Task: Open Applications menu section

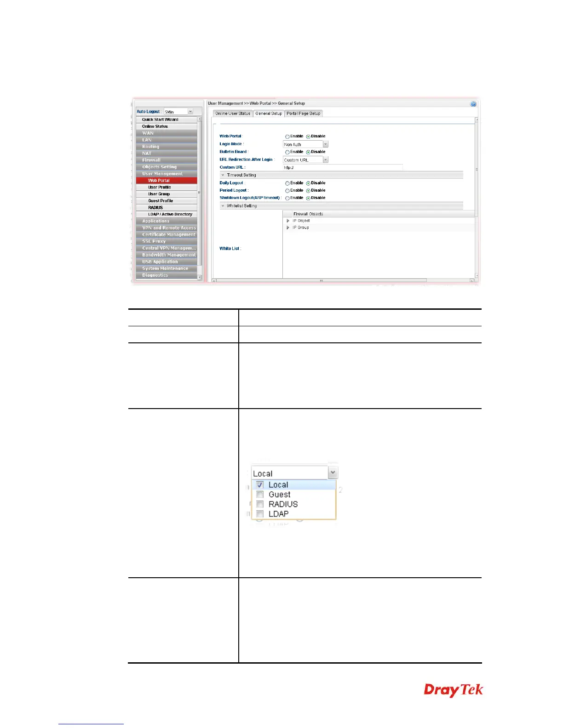Action: (x=167, y=221)
